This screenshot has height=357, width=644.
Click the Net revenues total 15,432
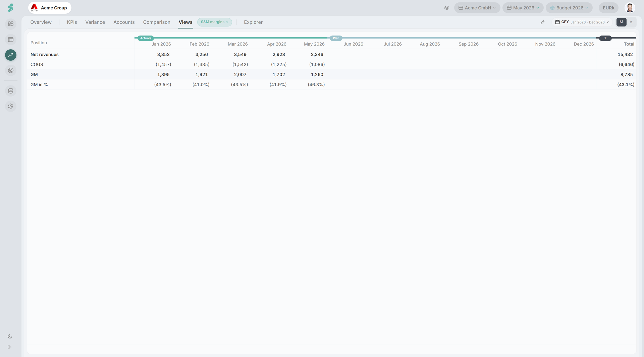point(625,54)
